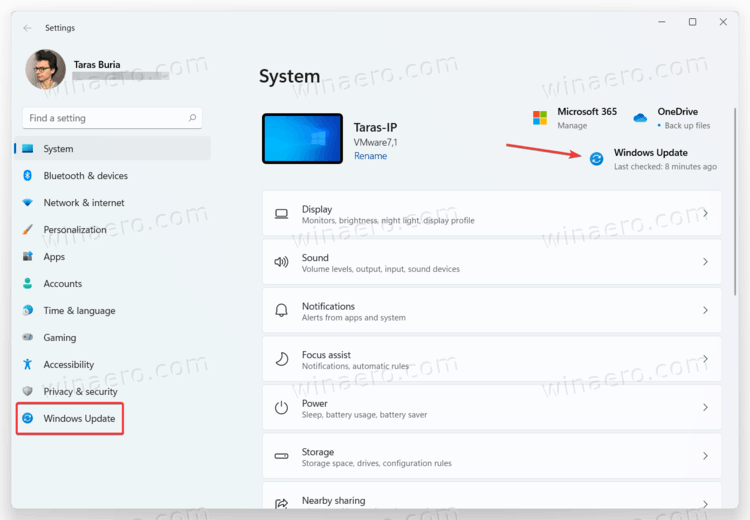The width and height of the screenshot is (750, 520).
Task: Open Time & language settings
Action: pyautogui.click(x=112, y=310)
